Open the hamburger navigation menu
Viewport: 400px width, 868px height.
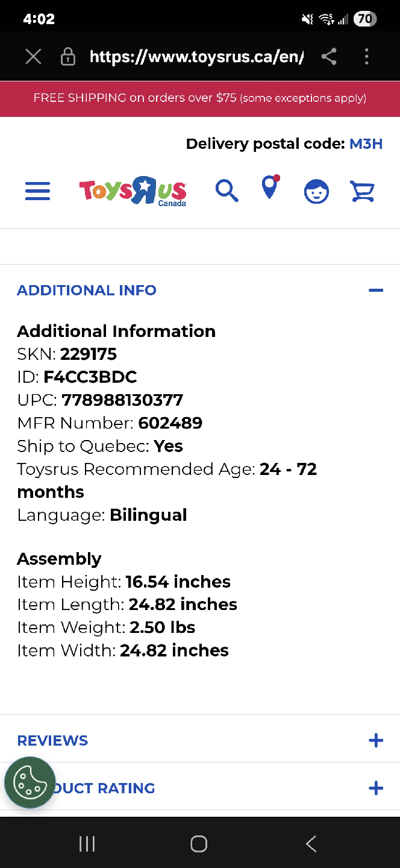coord(37,192)
